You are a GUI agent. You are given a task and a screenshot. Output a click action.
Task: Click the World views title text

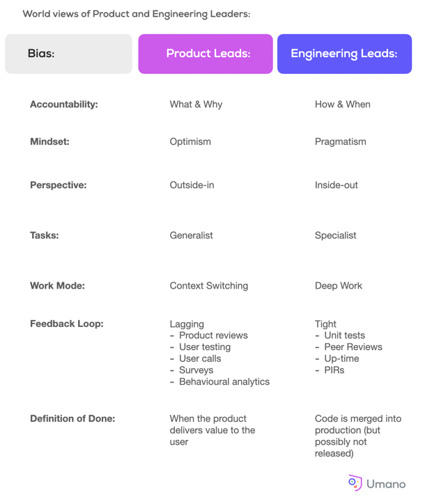[x=136, y=14]
